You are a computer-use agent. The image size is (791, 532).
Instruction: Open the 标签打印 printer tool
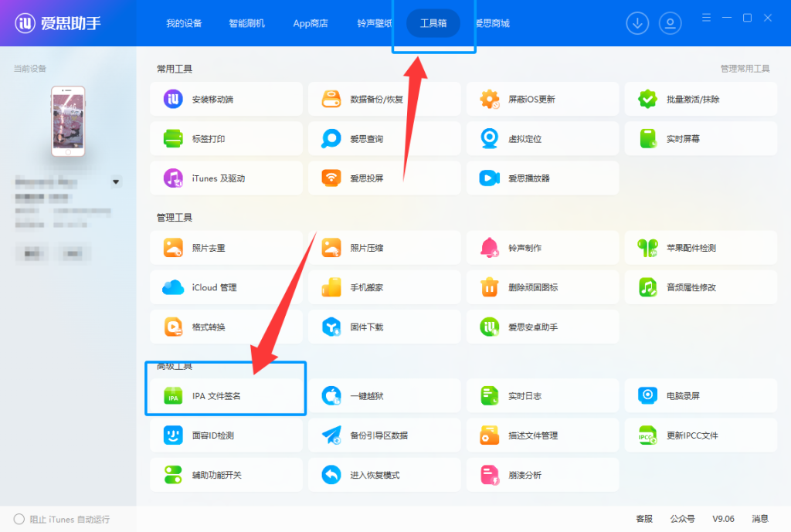tap(226, 138)
